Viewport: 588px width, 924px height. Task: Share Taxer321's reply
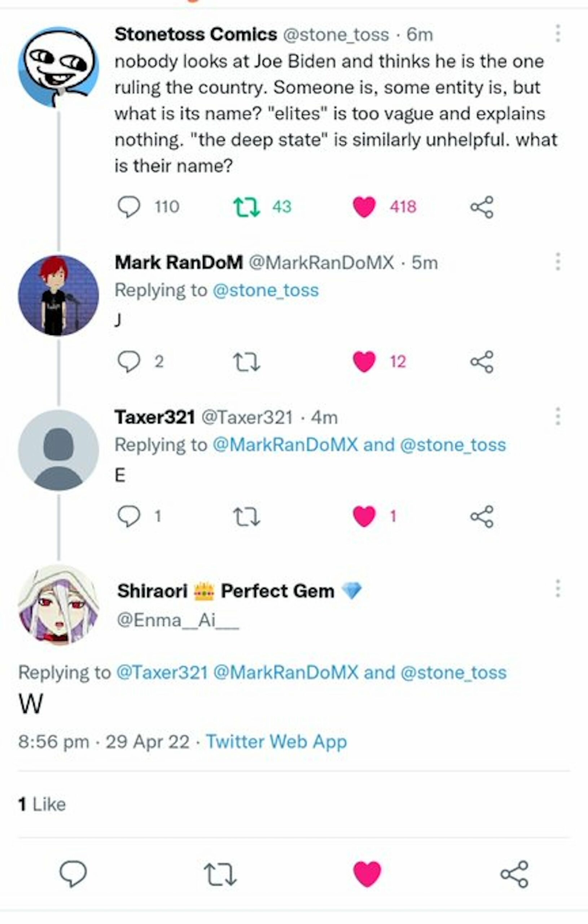coord(482,517)
